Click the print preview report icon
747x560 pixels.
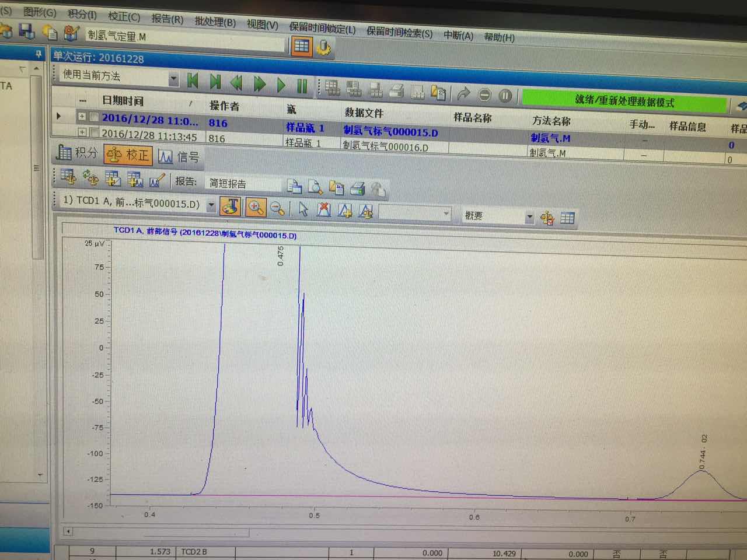pos(315,187)
